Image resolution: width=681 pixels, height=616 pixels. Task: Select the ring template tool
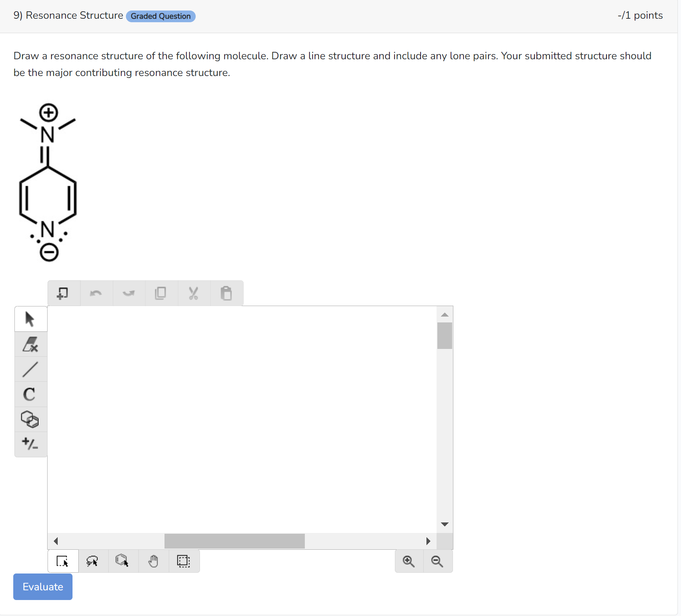[x=30, y=420]
